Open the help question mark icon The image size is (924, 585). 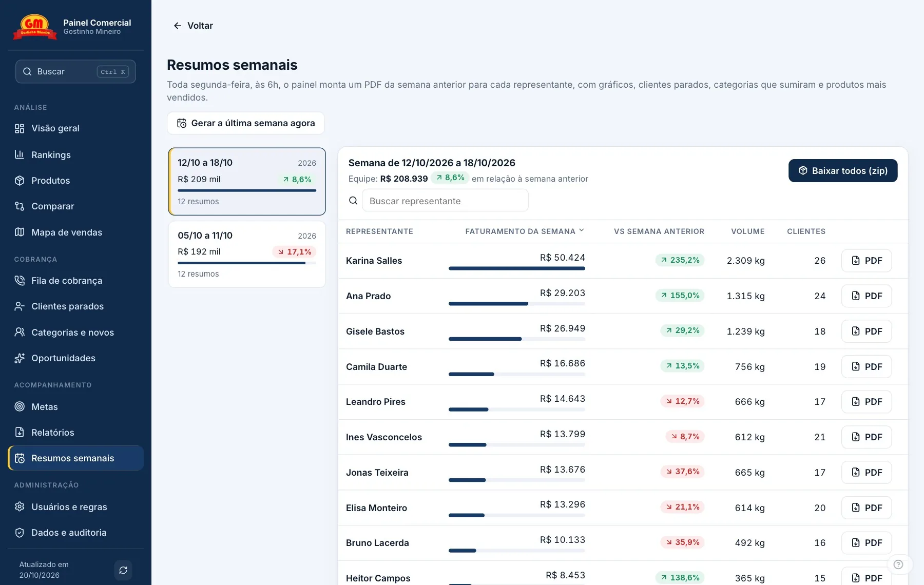(x=898, y=564)
